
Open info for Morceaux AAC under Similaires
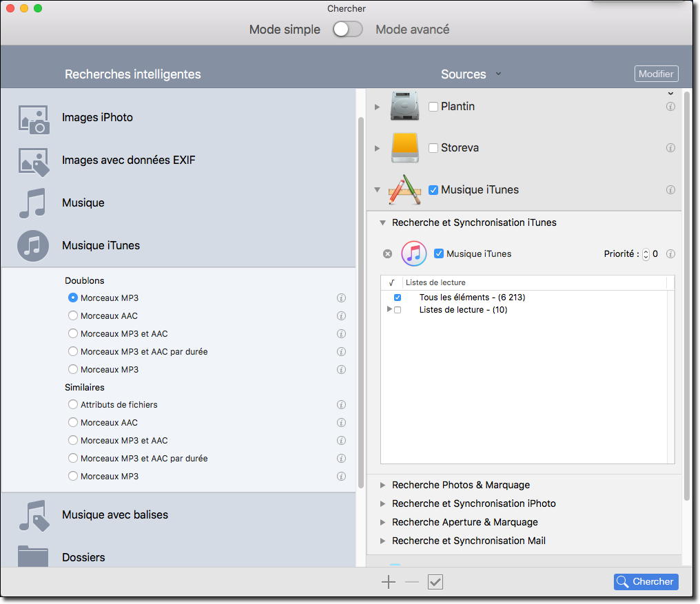coord(341,422)
